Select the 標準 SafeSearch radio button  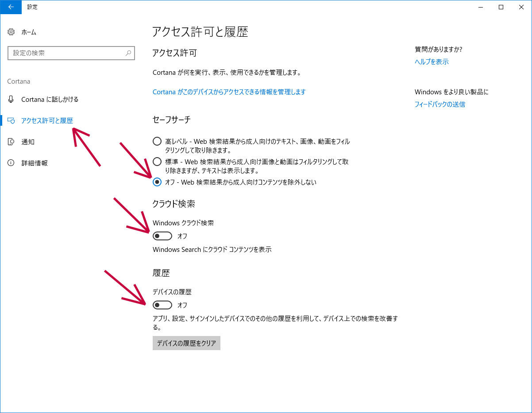coord(157,162)
